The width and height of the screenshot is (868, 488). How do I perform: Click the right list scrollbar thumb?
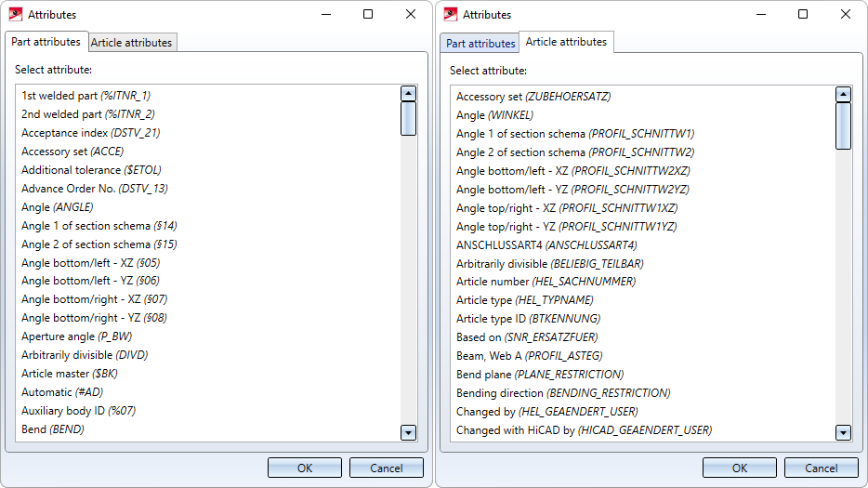point(843,125)
